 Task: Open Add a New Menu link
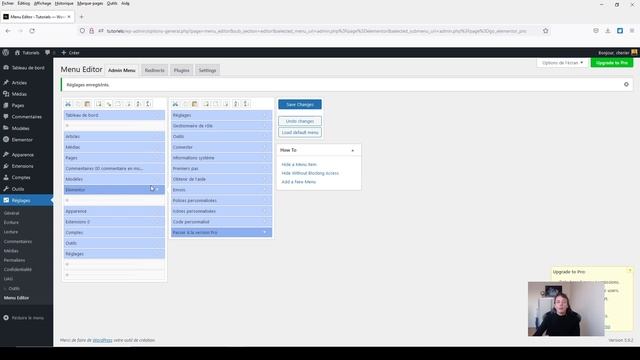(299, 182)
